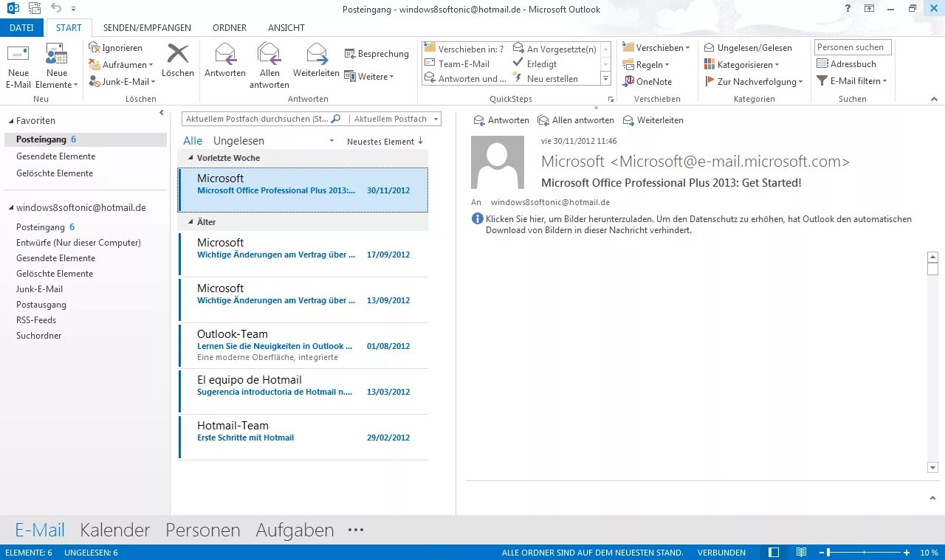Open the RSS-Feeds folder
The image size is (945, 560).
click(36, 320)
